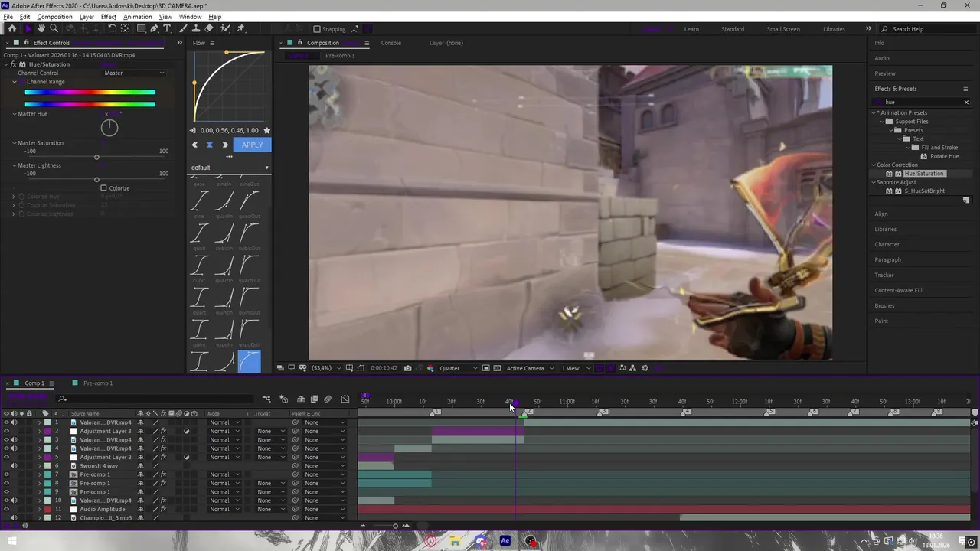Enable the Snapping checkbox

point(317,29)
